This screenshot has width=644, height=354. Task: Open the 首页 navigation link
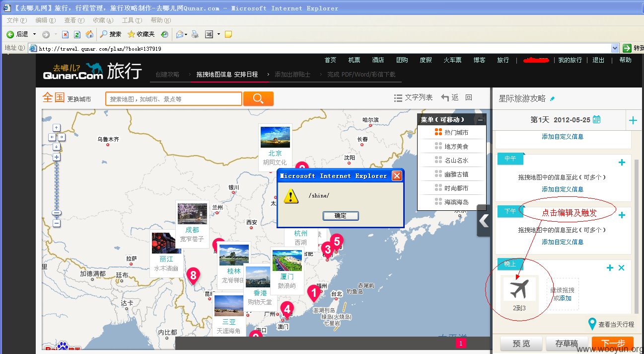pyautogui.click(x=330, y=60)
